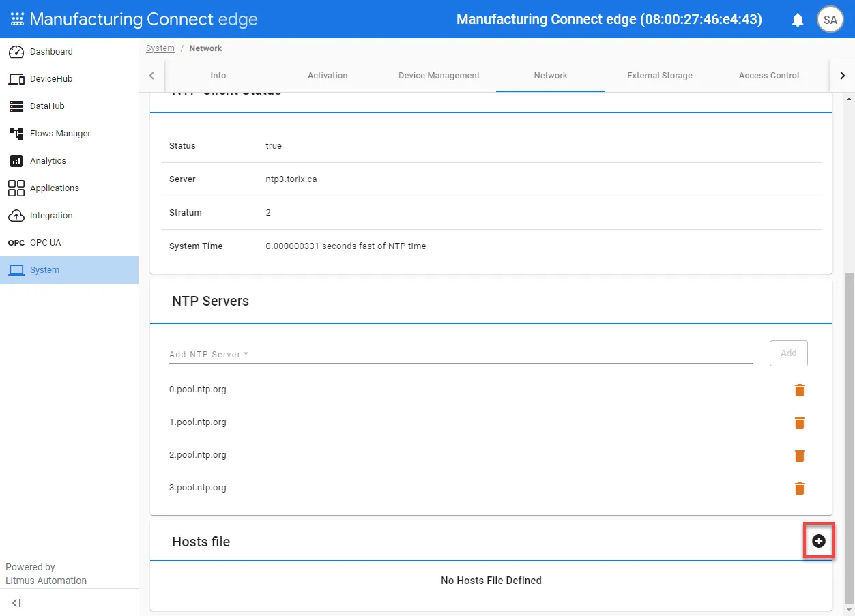Click the No Hosts File Defined message
Image resolution: width=855 pixels, height=616 pixels.
(491, 581)
